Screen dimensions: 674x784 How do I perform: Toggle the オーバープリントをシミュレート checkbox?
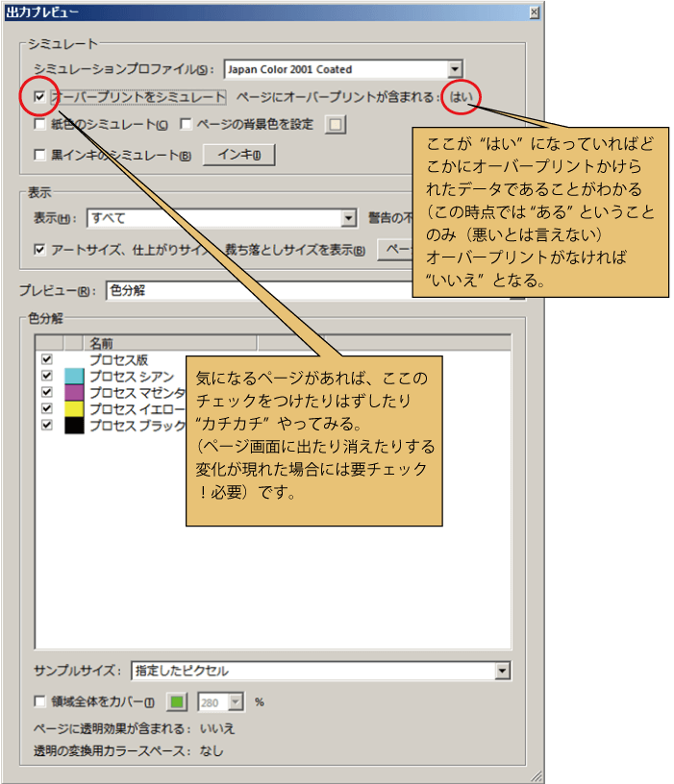[x=39, y=97]
